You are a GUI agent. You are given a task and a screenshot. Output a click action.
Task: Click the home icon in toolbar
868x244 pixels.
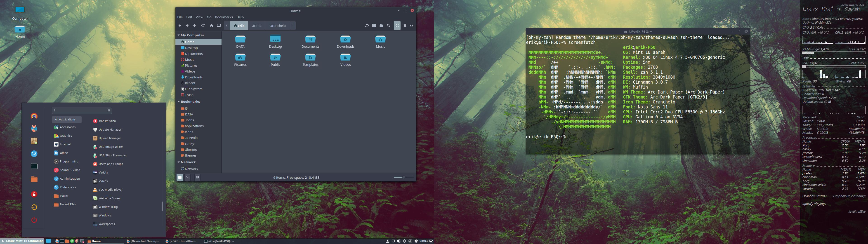(212, 26)
